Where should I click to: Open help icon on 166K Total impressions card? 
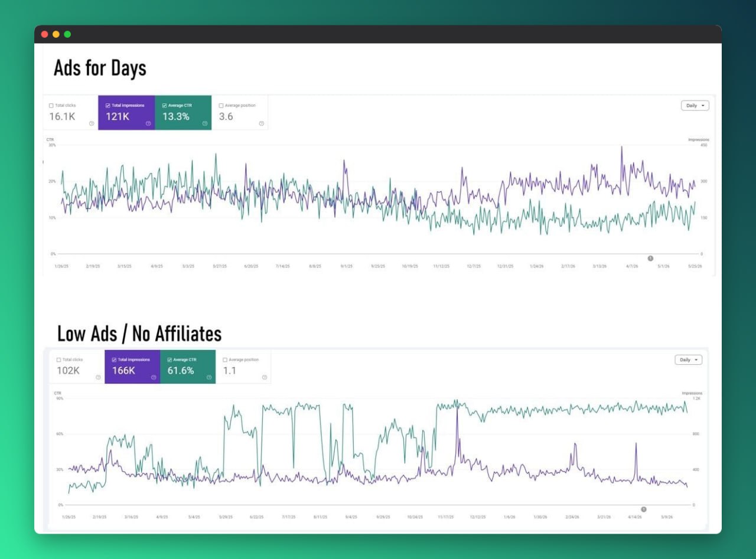click(x=154, y=377)
